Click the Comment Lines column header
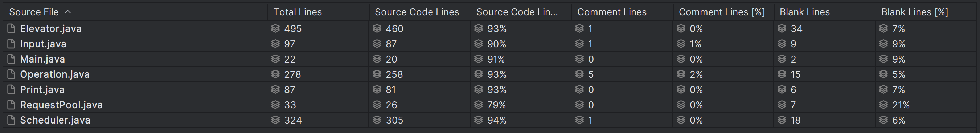Image resolution: width=980 pixels, height=133 pixels. 612,12
